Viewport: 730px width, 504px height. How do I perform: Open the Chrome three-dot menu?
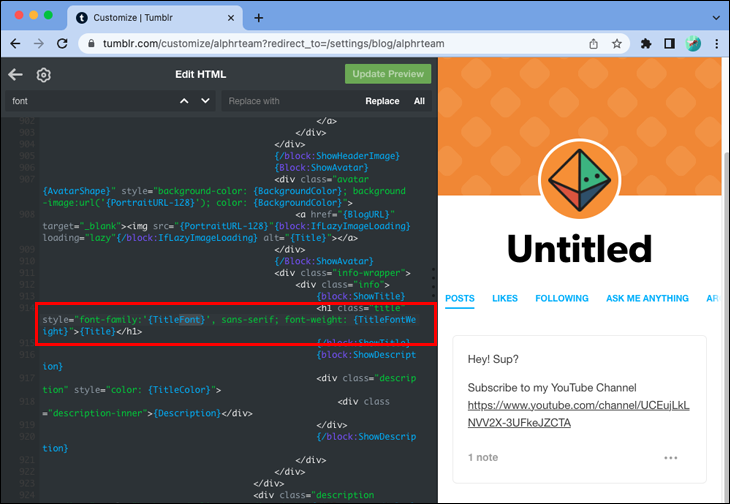coord(716,44)
